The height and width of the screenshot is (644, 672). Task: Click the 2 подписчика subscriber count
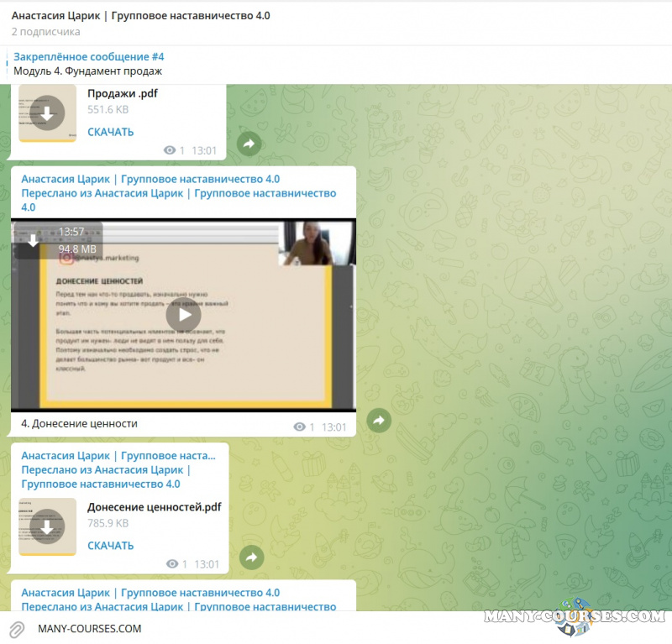pyautogui.click(x=46, y=32)
